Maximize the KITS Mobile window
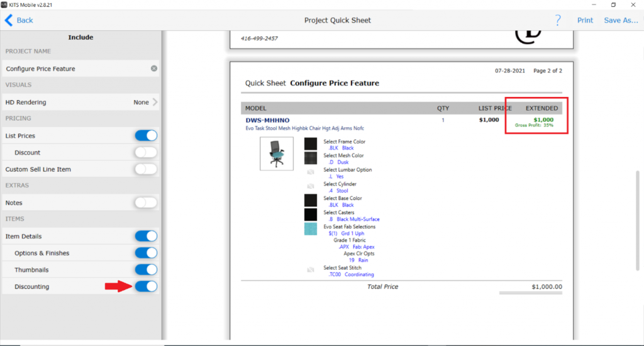 [x=613, y=4]
